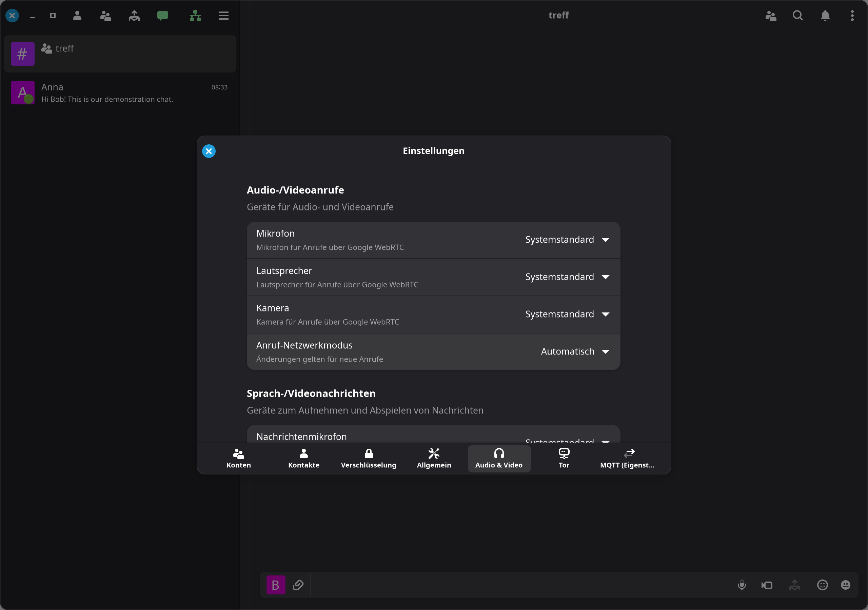Click the video message camera icon
The width and height of the screenshot is (868, 610).
767,585
